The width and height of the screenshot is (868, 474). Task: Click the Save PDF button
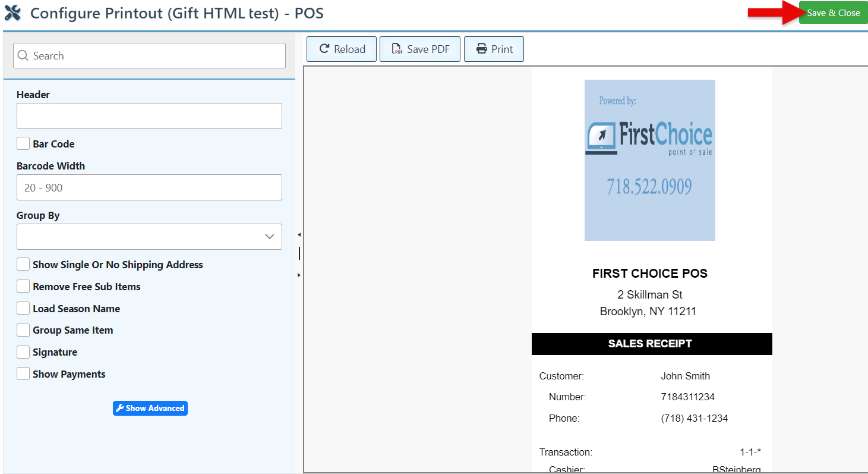pos(420,49)
